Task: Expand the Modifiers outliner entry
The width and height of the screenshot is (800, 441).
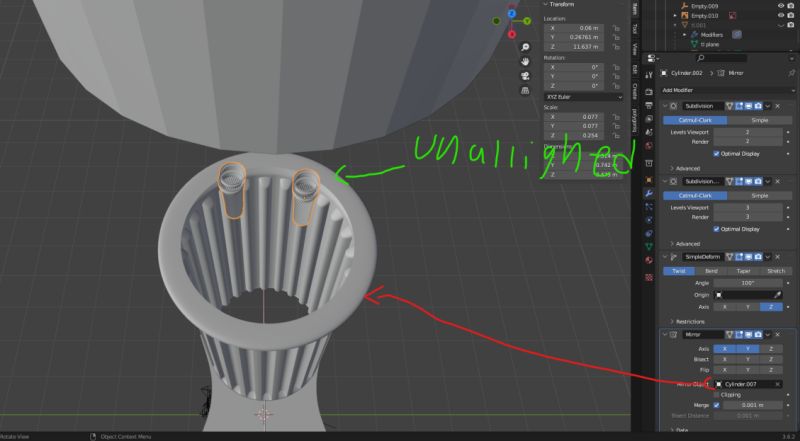Action: (x=685, y=35)
